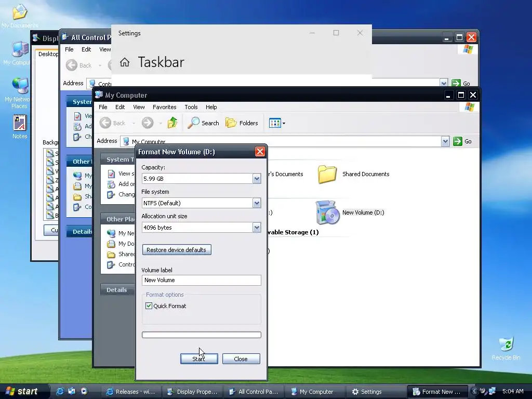Select the New Volume (D:) drive icon
Screen dimensions: 532x399
[x=327, y=212]
